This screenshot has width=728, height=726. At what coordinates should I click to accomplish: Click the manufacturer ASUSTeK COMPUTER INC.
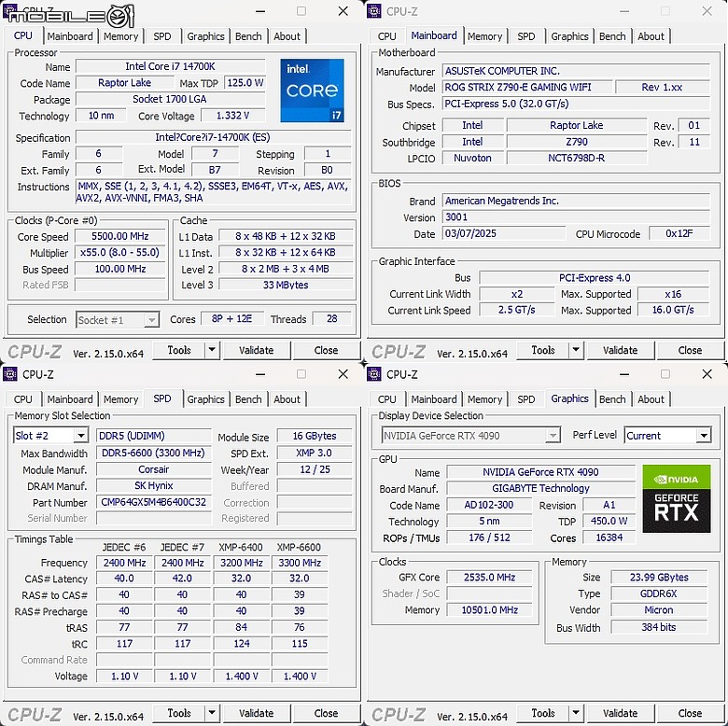coord(576,71)
